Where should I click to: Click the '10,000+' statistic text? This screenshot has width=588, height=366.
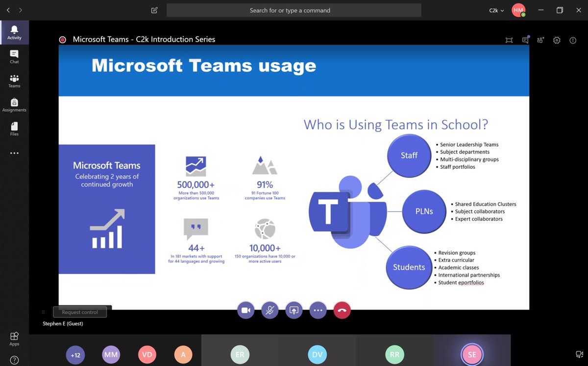click(265, 248)
